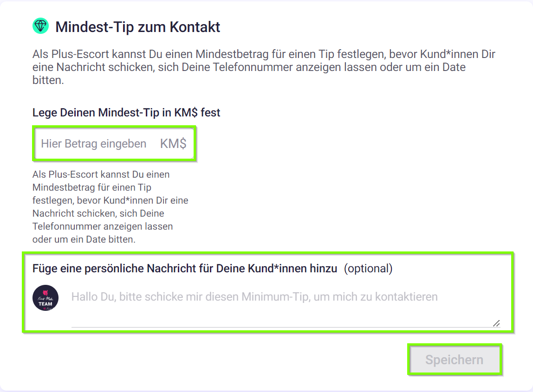Click the 'Lege Deinen Mindest-Tip in KM$ fest' label

click(x=126, y=112)
